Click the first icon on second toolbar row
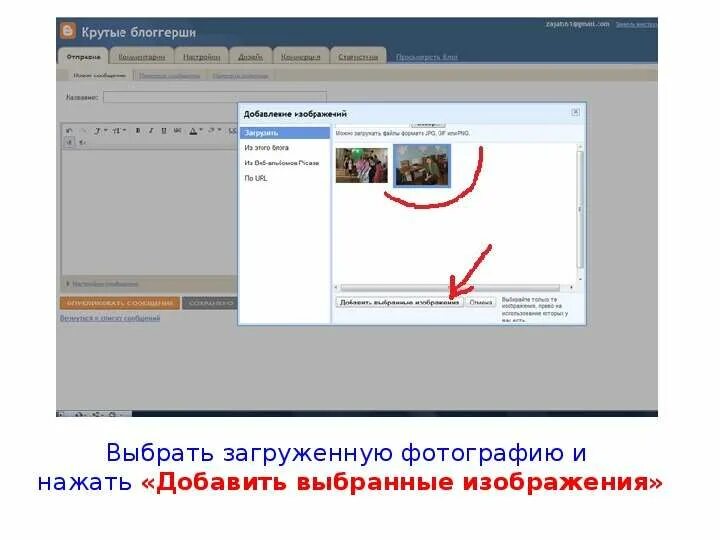 coord(69,142)
